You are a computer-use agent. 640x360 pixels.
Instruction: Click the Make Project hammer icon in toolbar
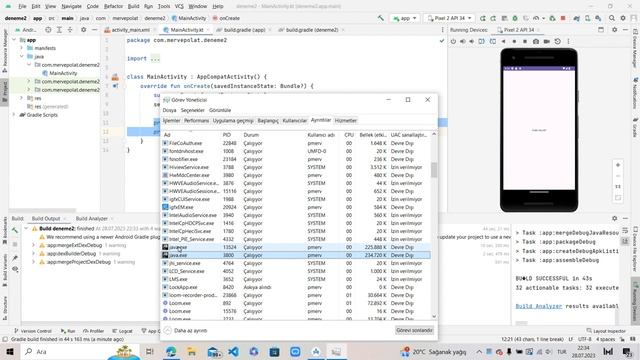coord(380,18)
